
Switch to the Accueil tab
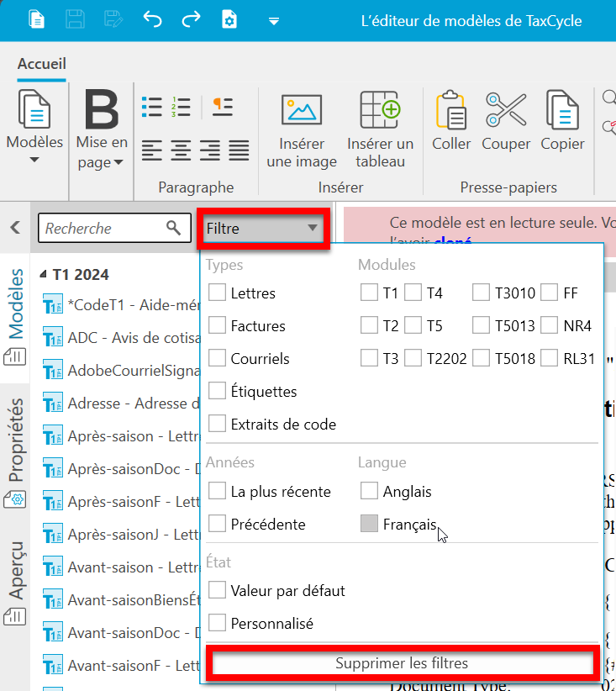41,65
